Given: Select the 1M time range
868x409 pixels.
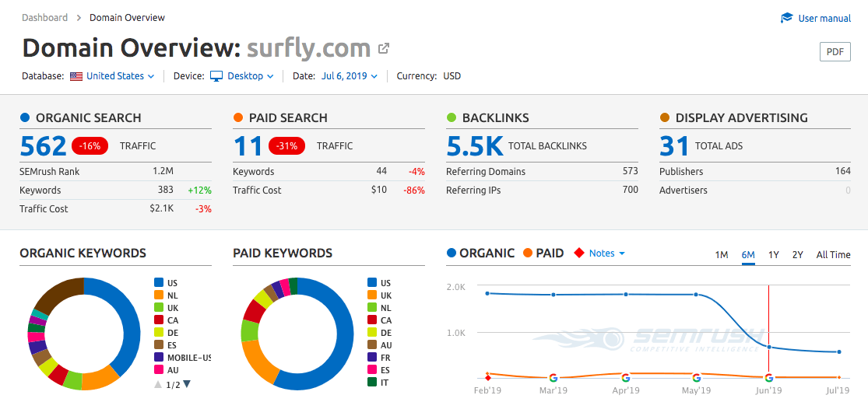Looking at the screenshot, I should (722, 255).
